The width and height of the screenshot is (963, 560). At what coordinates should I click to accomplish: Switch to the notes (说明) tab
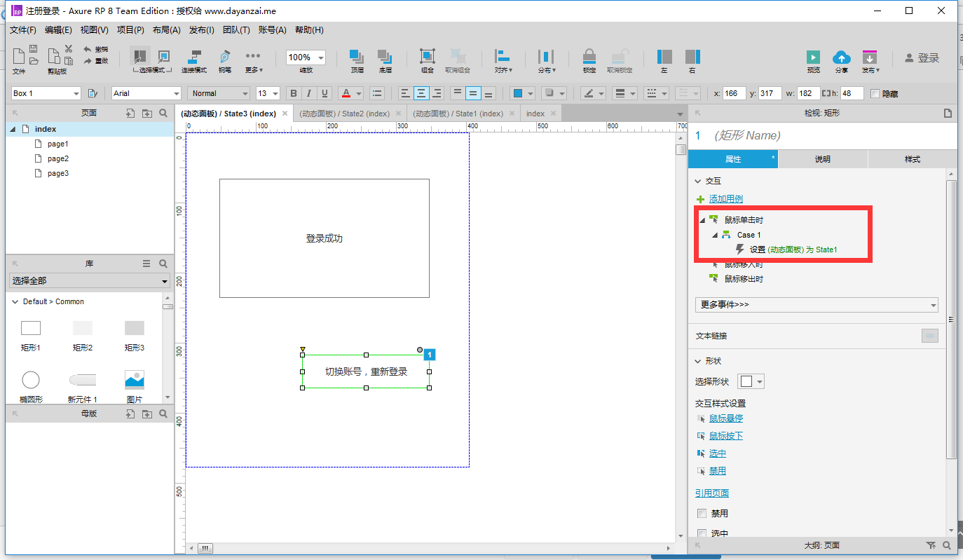[x=823, y=159]
